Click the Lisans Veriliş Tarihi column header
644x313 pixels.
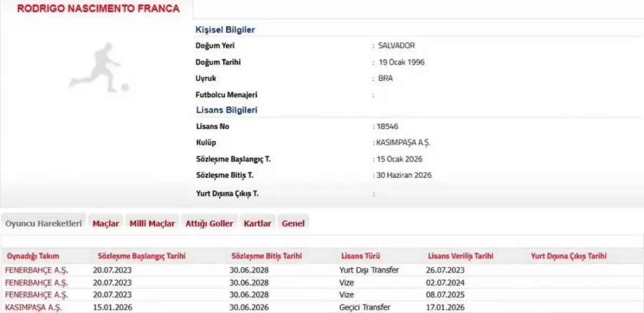coord(460,256)
